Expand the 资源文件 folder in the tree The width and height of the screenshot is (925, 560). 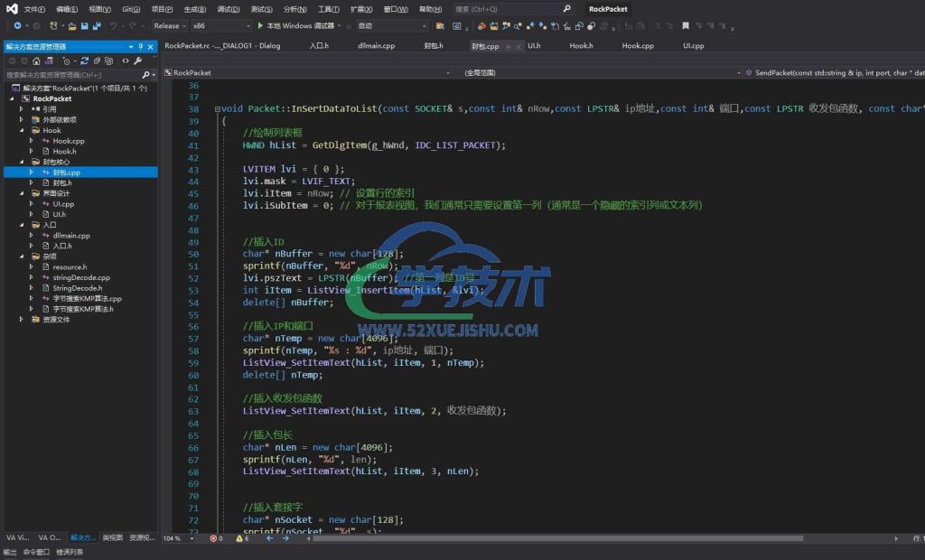[22, 319]
